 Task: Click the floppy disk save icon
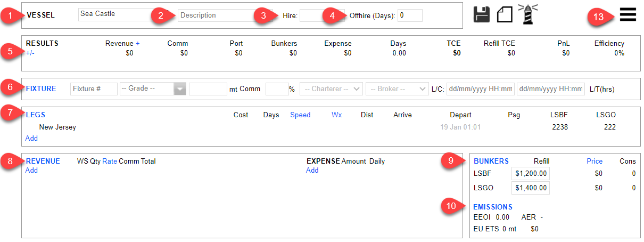tap(482, 14)
